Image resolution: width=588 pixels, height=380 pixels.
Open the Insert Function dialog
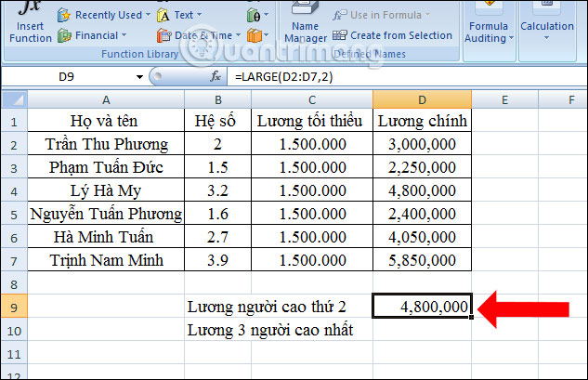[30, 23]
